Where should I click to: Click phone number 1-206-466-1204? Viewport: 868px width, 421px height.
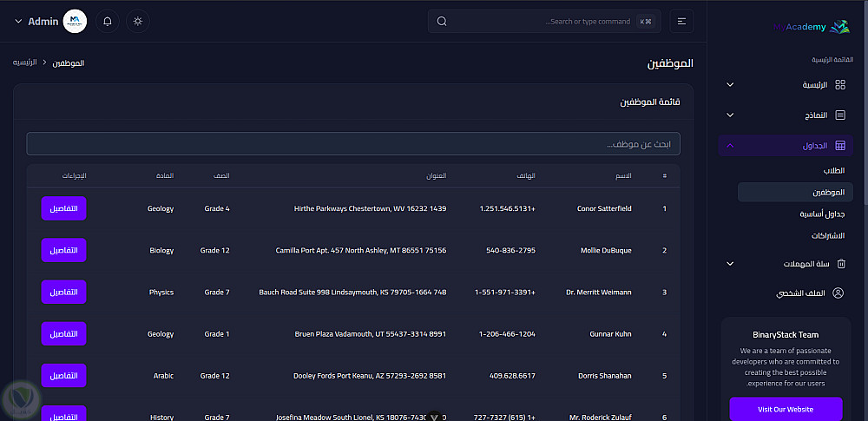click(x=507, y=334)
